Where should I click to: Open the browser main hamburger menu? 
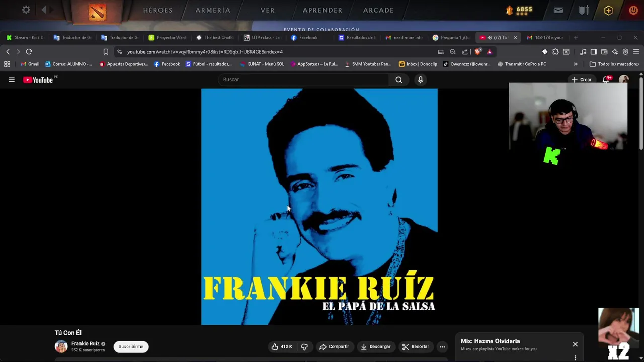tap(636, 52)
